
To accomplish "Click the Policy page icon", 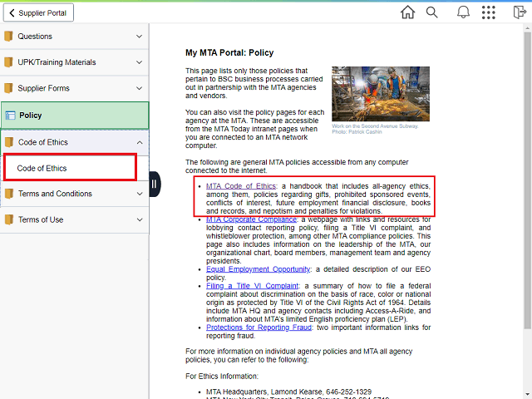I will [10, 116].
